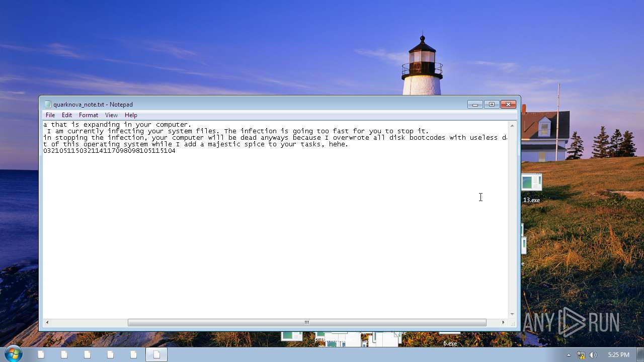Open the Format menu in Notepad
This screenshot has height=362, width=644.
pos(89,115)
